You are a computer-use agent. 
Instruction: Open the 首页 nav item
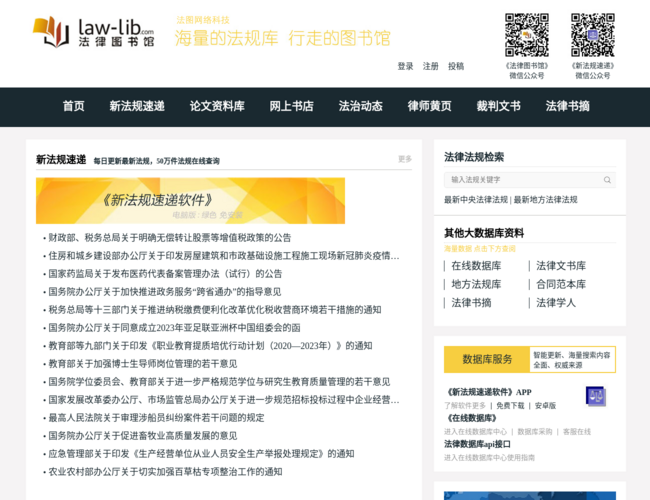click(x=74, y=106)
